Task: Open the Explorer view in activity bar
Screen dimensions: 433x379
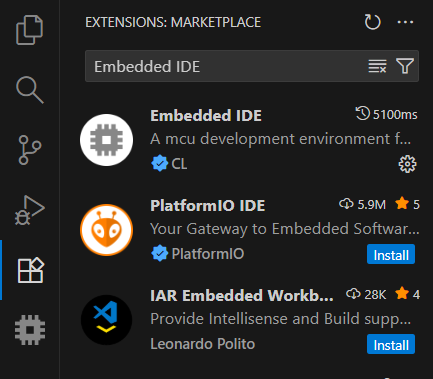Action: tap(30, 30)
